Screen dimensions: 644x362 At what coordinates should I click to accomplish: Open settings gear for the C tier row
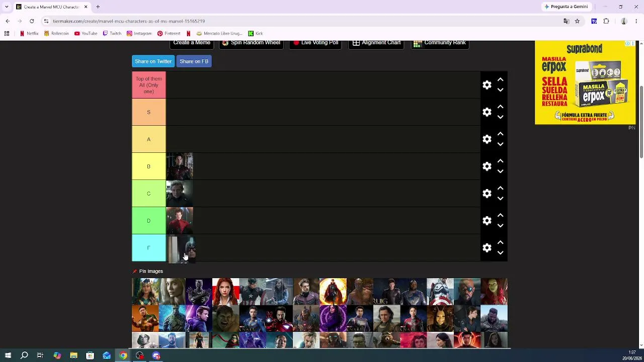tap(487, 194)
